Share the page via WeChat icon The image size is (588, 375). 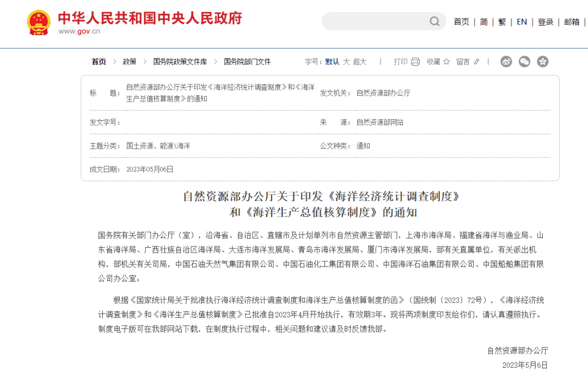(x=524, y=62)
